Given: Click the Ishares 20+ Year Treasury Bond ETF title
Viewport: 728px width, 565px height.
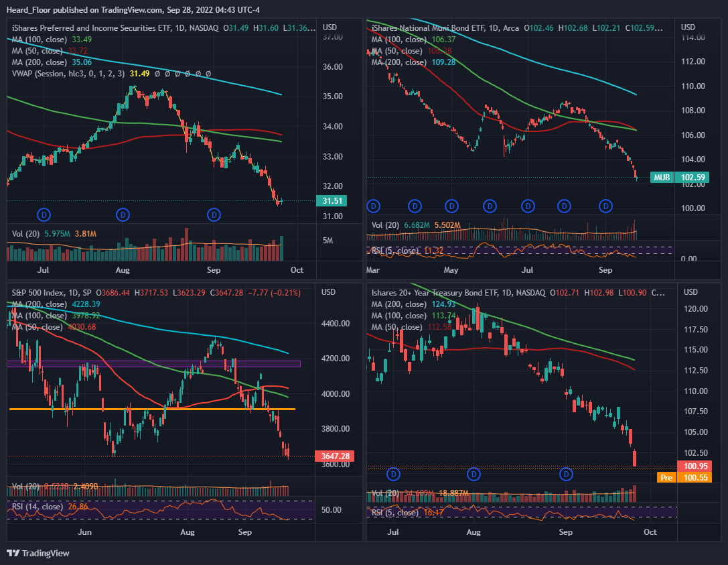Looking at the screenshot, I should [435, 293].
